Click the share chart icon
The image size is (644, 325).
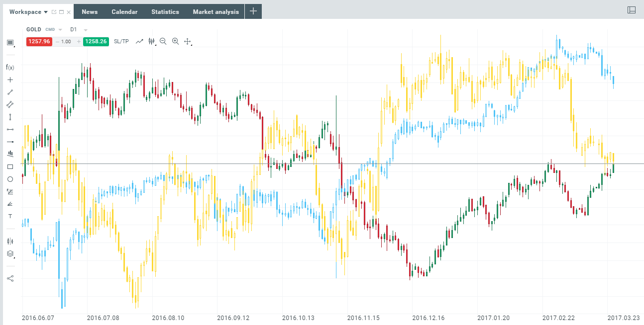(10, 278)
